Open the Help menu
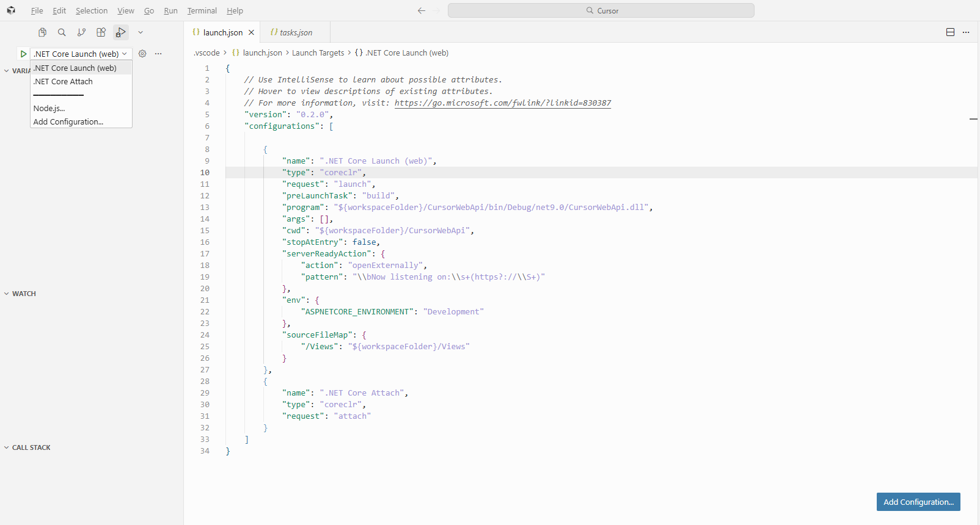This screenshot has height=525, width=980. point(235,10)
